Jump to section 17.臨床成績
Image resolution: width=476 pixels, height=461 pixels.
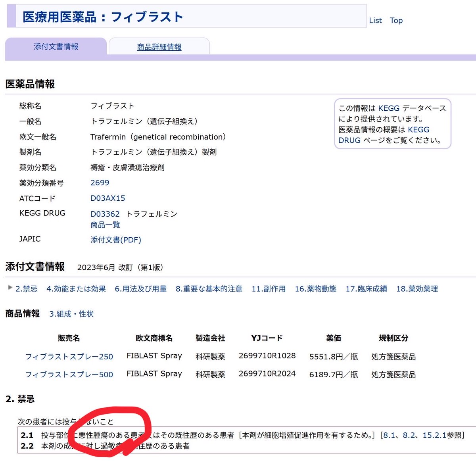[x=366, y=289]
